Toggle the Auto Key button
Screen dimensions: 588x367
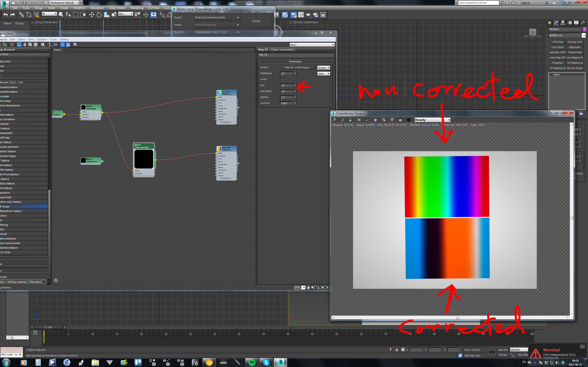point(503,350)
